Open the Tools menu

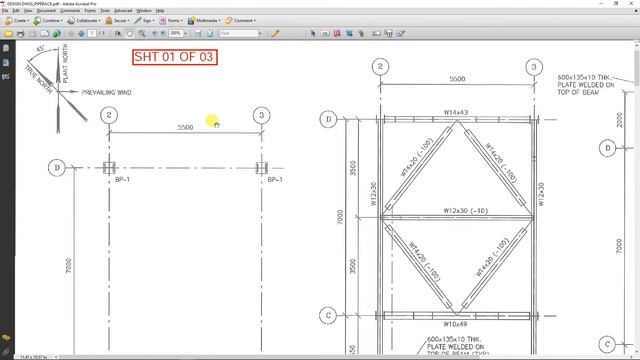tap(105, 11)
